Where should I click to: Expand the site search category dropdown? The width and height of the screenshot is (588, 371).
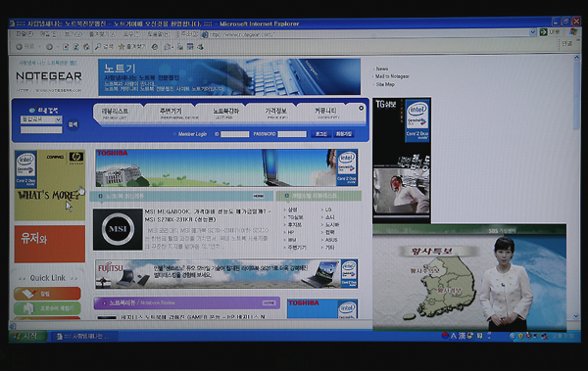(x=41, y=119)
